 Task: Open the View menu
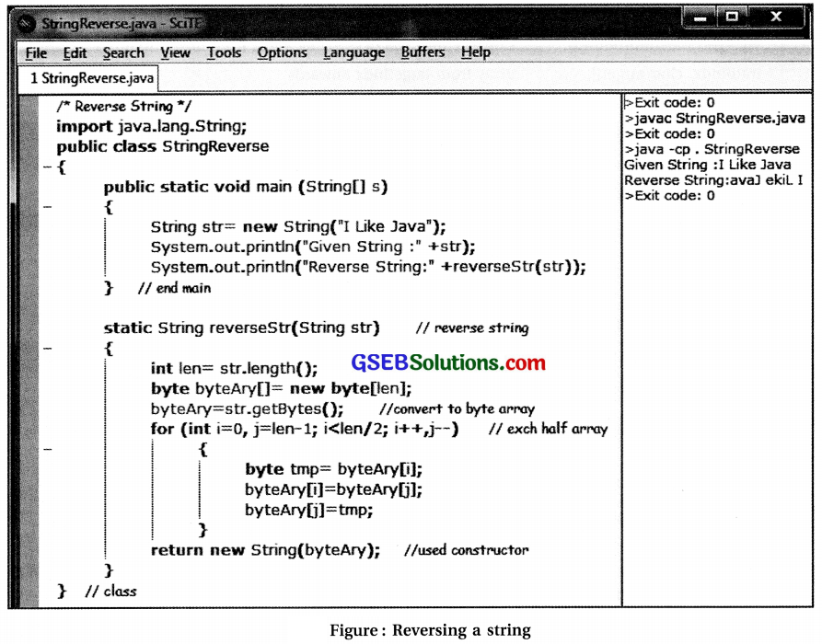click(174, 52)
